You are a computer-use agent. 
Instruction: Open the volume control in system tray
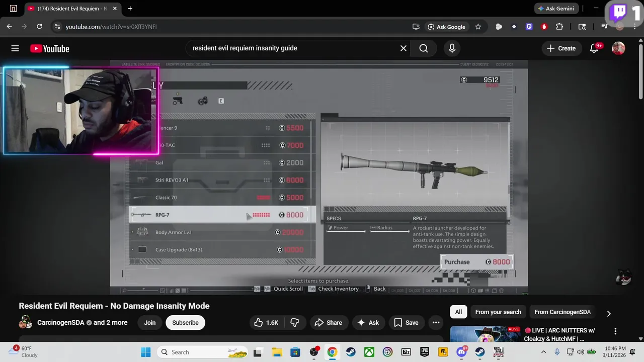tap(580, 352)
